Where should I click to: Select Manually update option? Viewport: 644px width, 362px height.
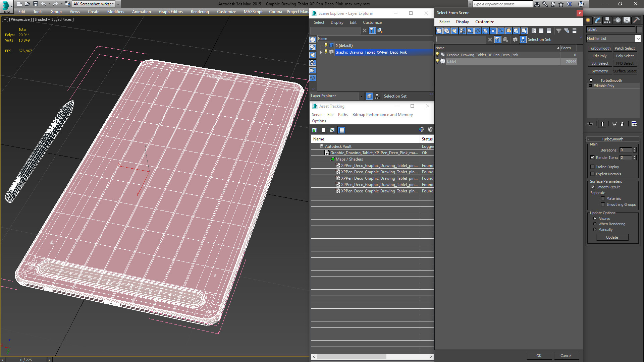595,230
